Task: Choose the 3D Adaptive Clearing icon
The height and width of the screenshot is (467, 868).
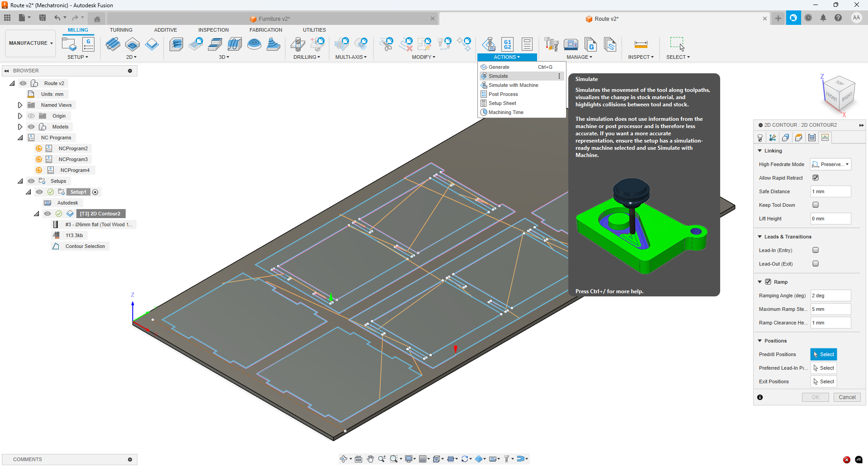Action: [x=176, y=44]
